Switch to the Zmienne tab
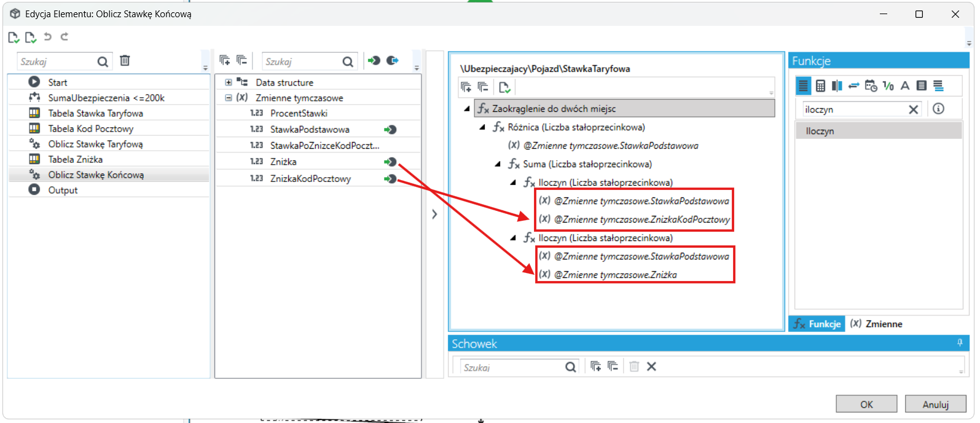The image size is (980, 423). pyautogui.click(x=876, y=324)
